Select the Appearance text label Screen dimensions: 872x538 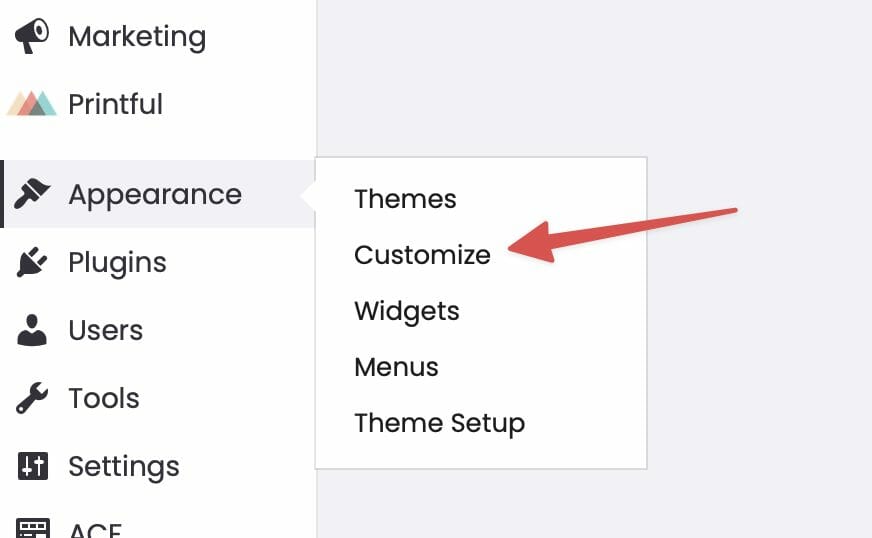pyautogui.click(x=155, y=194)
